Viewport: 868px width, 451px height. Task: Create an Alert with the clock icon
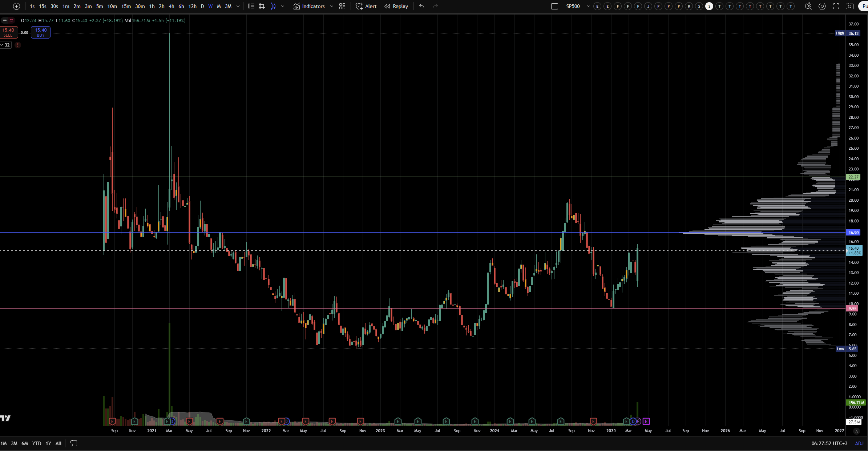click(366, 6)
